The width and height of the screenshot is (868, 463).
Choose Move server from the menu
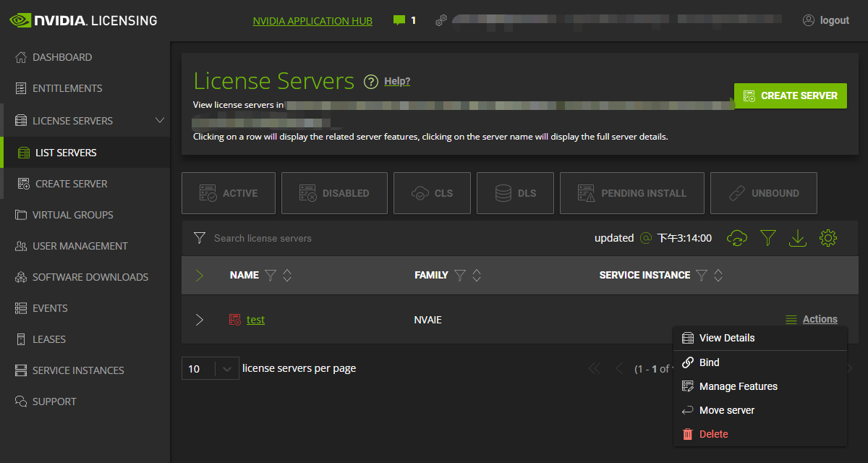[x=760, y=410]
